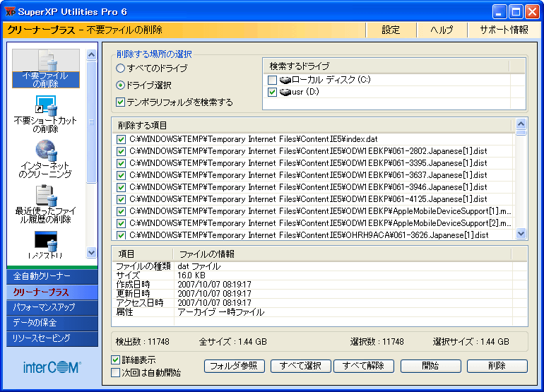This screenshot has height=392, width=544.
Task: Enable 次回は自動開始 checkbox
Action: pos(115,373)
